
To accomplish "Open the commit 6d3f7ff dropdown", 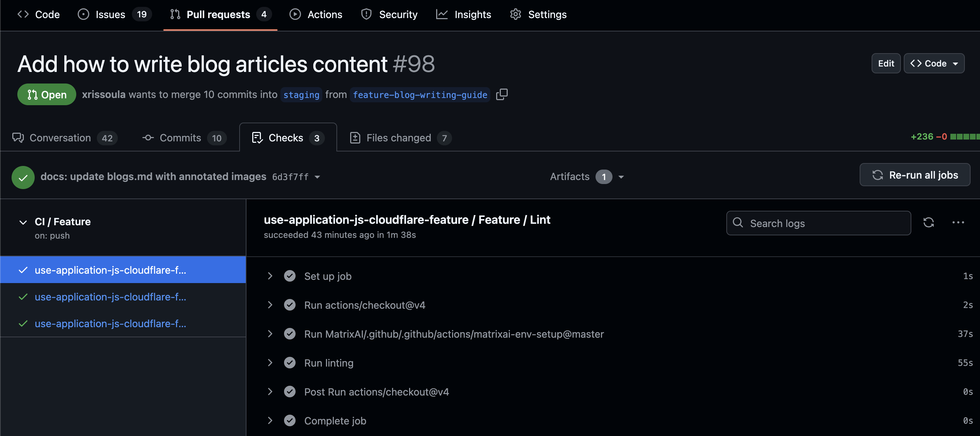I will tap(318, 177).
